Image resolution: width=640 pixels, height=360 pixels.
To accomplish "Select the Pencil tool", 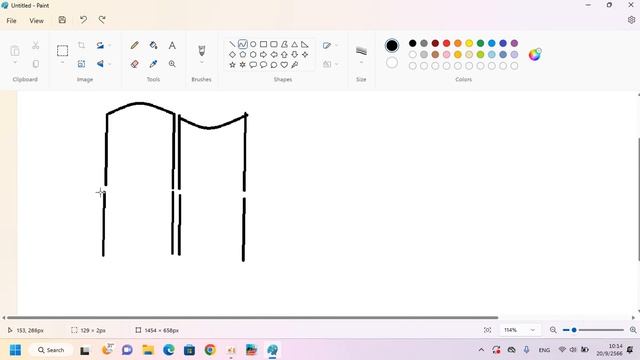I will coord(134,45).
